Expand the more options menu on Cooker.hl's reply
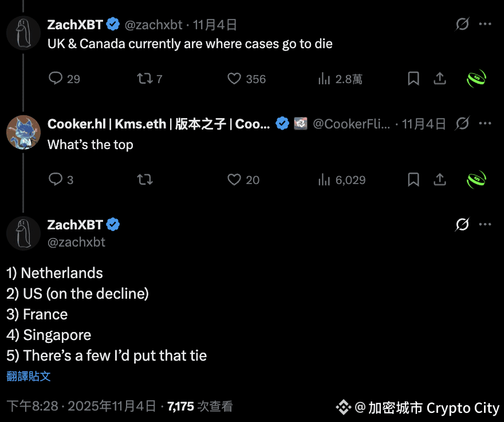Viewport: 504px width, 422px height. coord(485,124)
